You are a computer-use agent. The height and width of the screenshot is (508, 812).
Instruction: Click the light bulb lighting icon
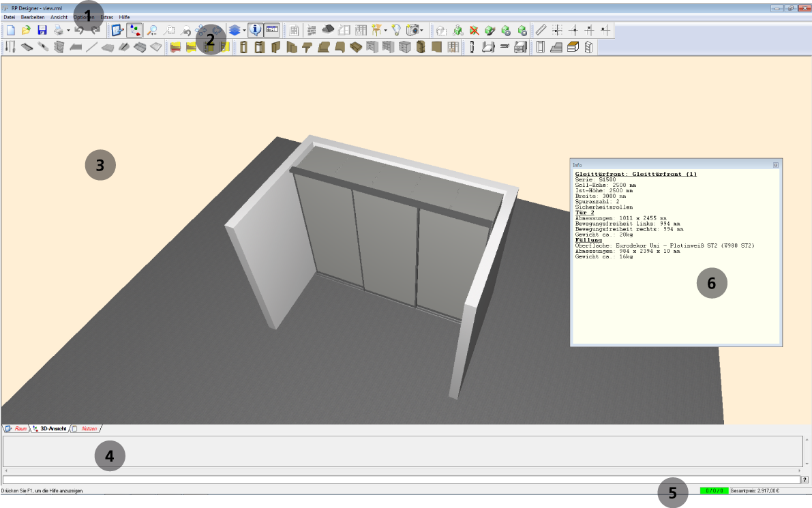[x=396, y=30]
